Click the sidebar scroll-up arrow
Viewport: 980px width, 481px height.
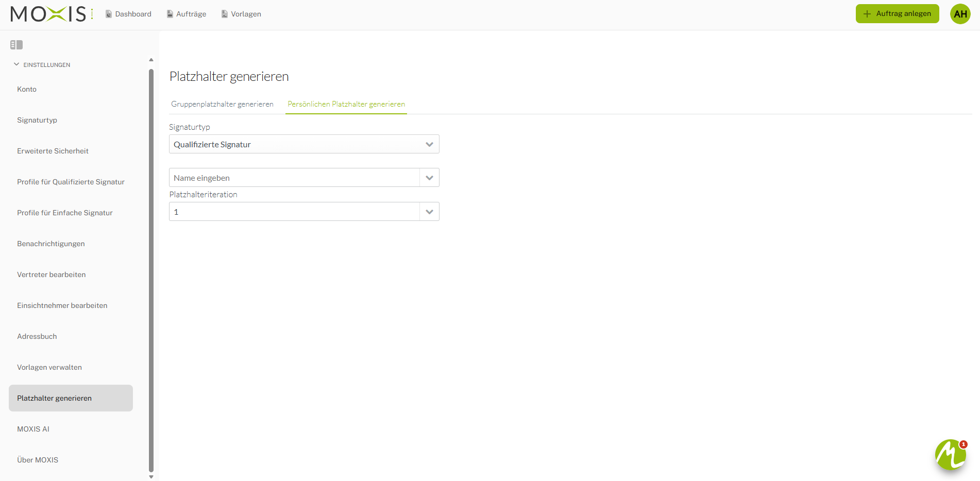click(151, 60)
